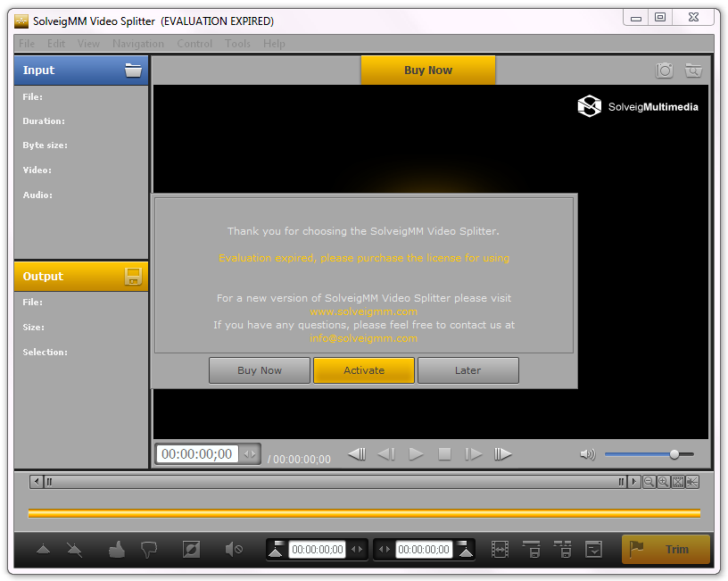
Task: Adjust current time stepper arrows
Action: [250, 453]
